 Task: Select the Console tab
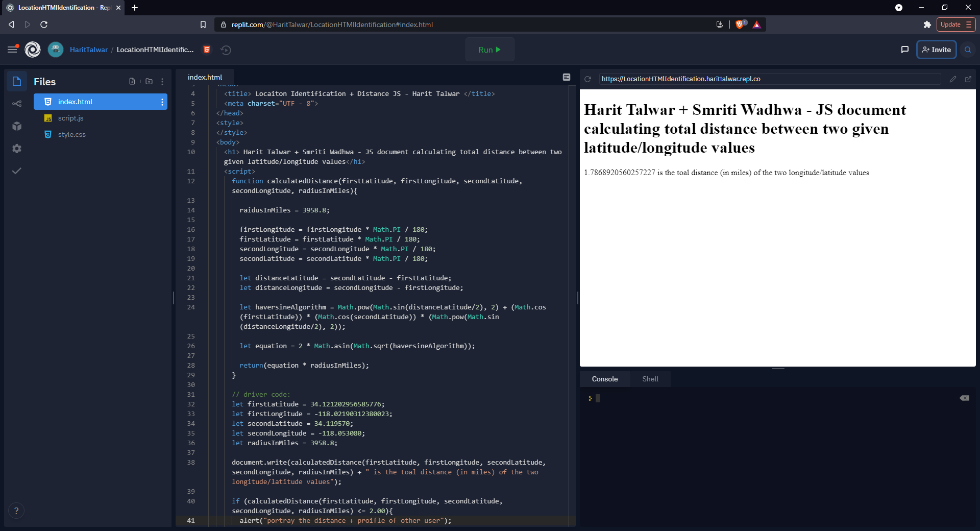[x=604, y=378]
